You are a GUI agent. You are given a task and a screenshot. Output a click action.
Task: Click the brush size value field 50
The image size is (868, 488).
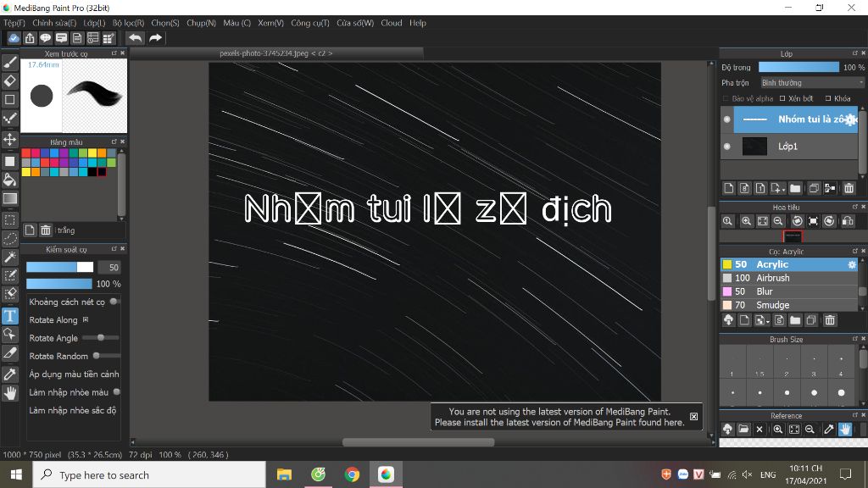tap(109, 267)
